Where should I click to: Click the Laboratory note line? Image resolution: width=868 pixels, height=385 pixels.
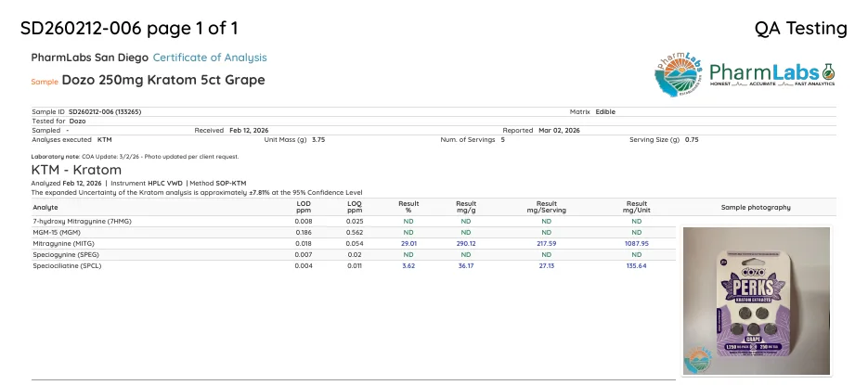point(135,157)
